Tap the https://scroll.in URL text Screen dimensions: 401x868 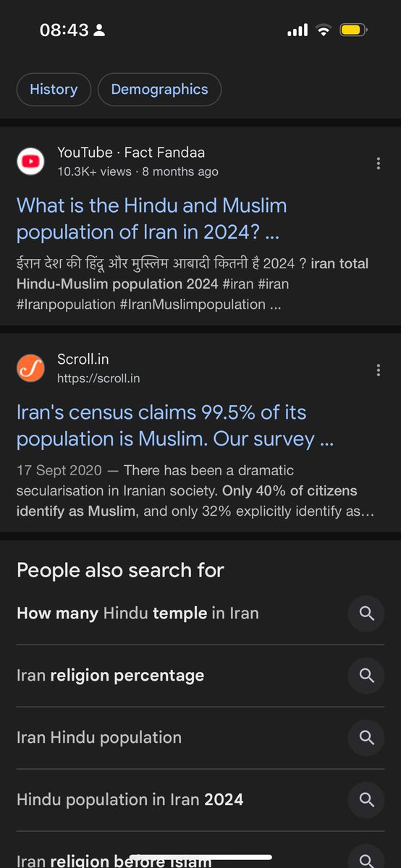[98, 378]
